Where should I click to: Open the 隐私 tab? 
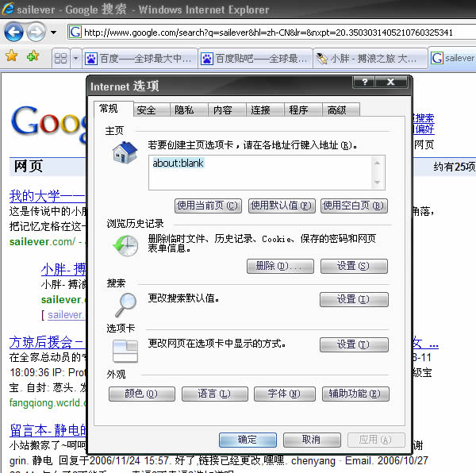[x=184, y=110]
